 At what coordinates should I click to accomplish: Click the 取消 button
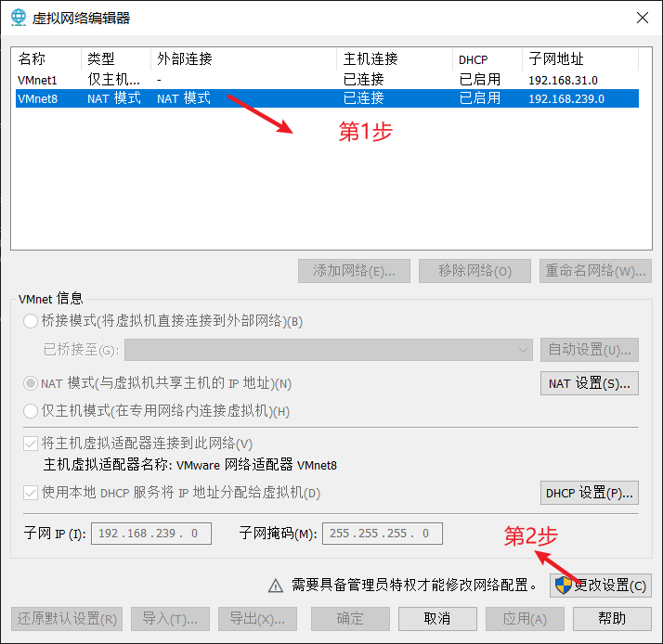coord(437,619)
